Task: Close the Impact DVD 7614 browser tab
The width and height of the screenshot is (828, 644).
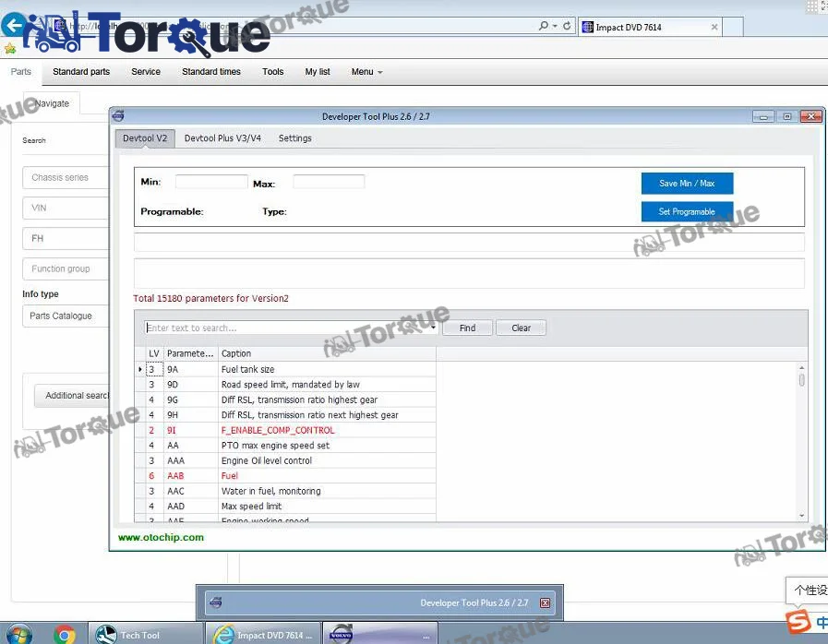Action: pos(714,27)
